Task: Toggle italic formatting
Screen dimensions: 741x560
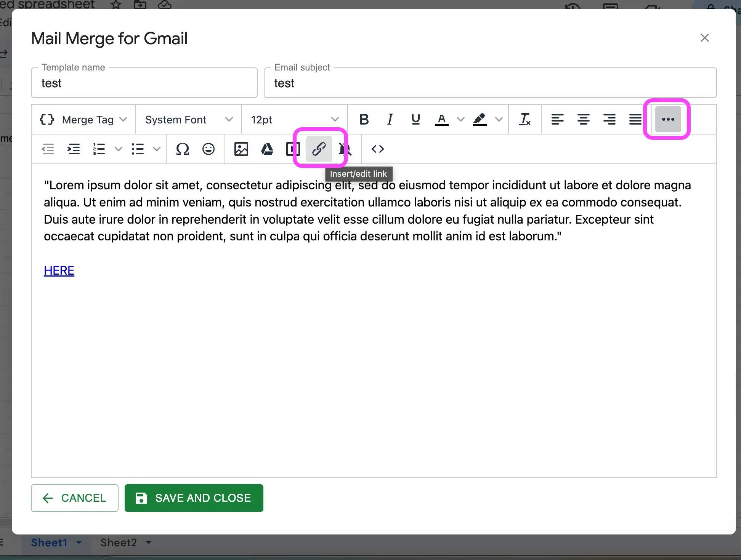Action: click(390, 120)
